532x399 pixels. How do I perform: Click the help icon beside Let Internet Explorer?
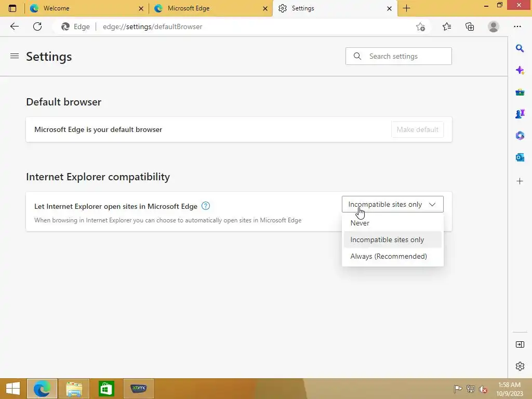pyautogui.click(x=206, y=206)
